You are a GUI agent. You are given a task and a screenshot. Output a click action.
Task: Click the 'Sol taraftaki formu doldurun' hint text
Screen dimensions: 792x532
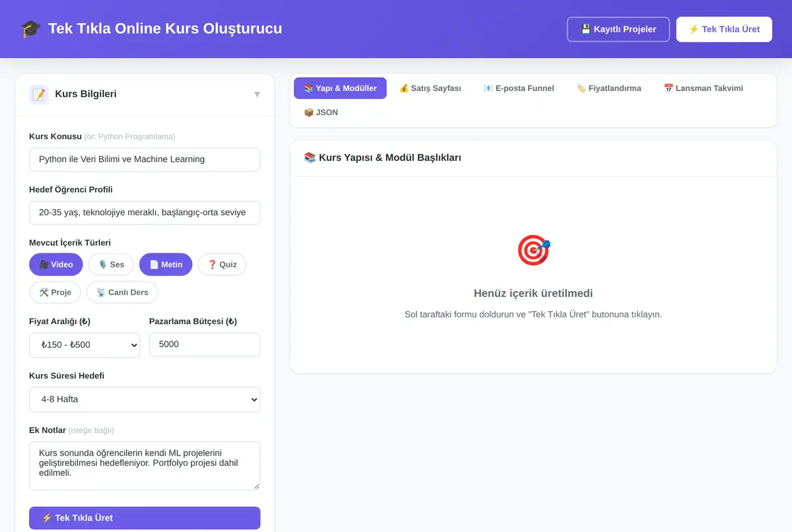coord(533,315)
